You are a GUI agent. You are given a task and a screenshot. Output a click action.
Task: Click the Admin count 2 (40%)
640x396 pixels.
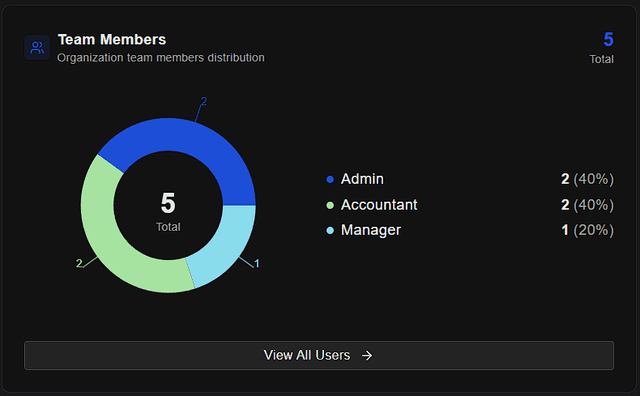[x=587, y=179]
